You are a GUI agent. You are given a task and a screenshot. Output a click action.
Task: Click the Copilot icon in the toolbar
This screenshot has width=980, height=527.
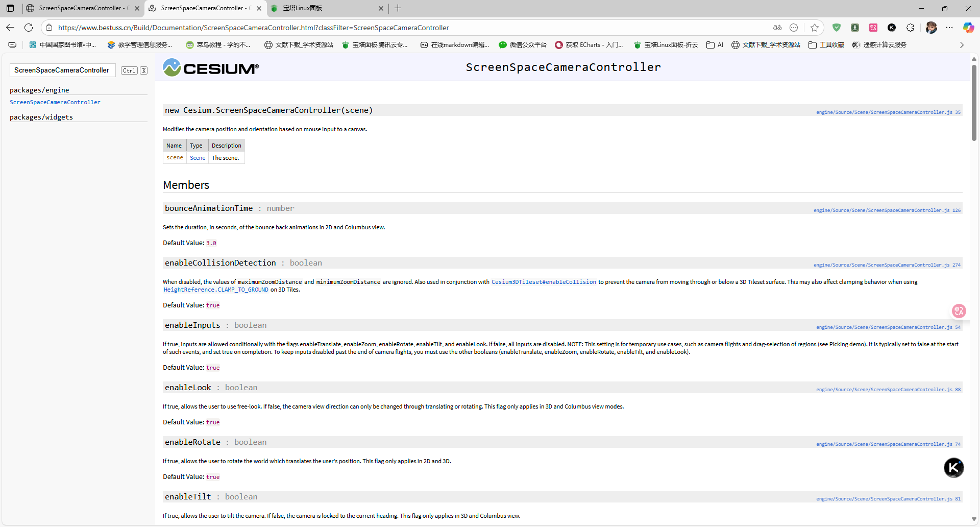[968, 28]
